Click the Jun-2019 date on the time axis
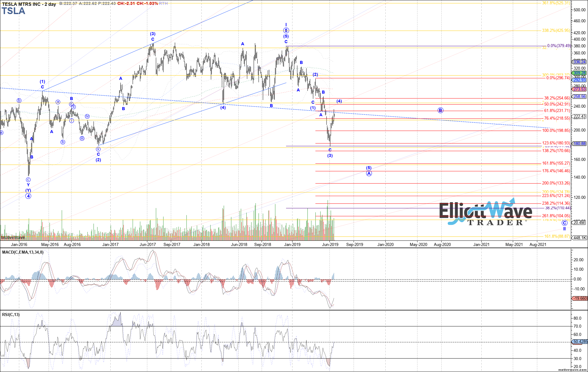The image size is (588, 372). (x=330, y=244)
